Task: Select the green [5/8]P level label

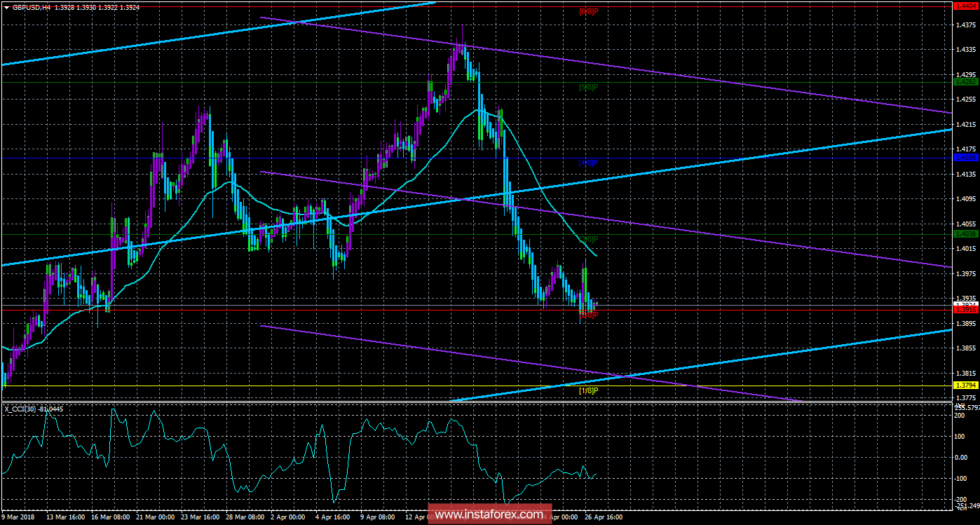Action: [x=588, y=87]
